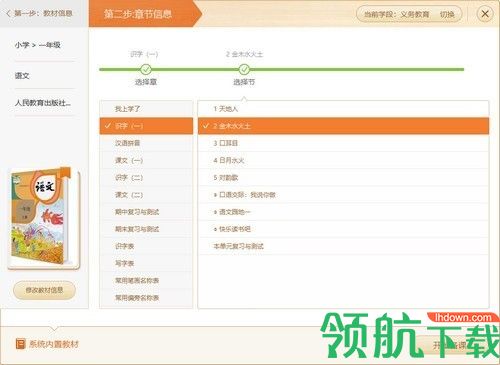Select section 快乐读书吧
The width and height of the screenshot is (500, 365).
[x=343, y=229]
